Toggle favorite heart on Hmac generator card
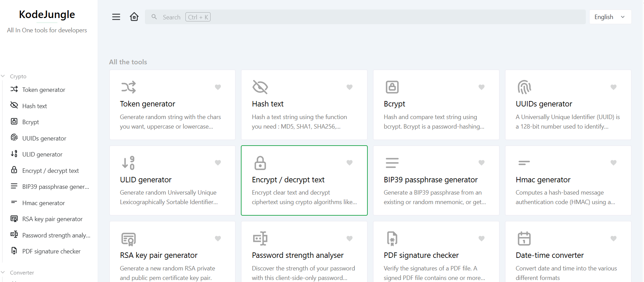The image size is (644, 282). (x=613, y=163)
